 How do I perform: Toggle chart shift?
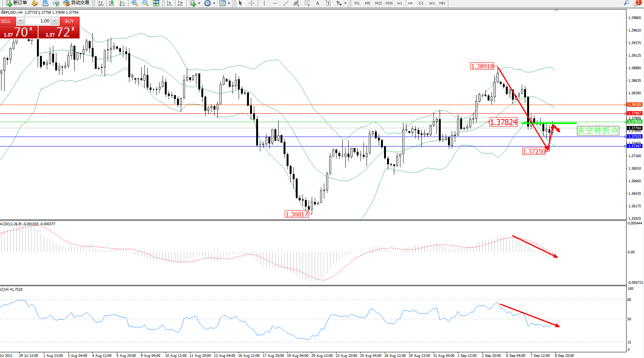(180, 3)
